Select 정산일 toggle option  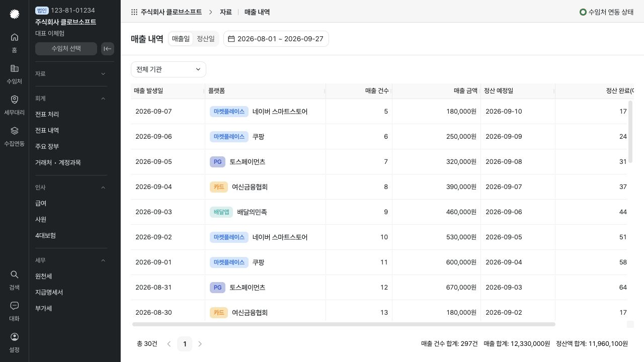(x=206, y=39)
